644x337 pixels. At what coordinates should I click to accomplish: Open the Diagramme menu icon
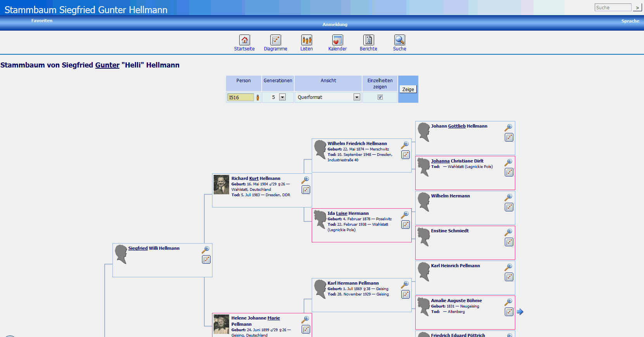pyautogui.click(x=275, y=40)
